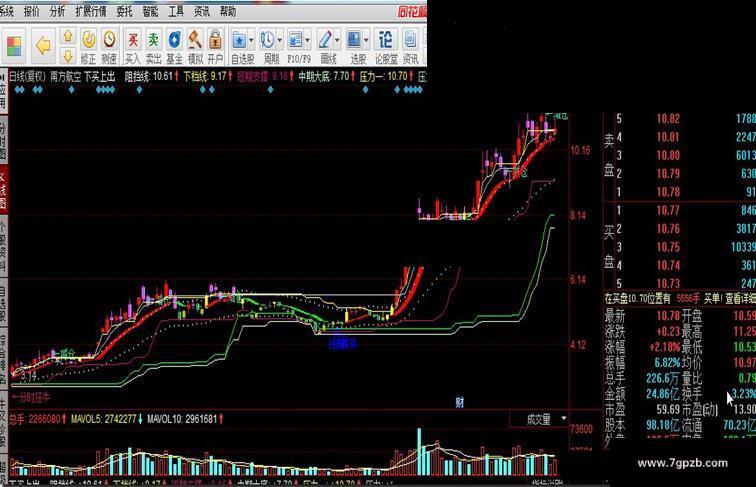Click buy level 1 price 10.77
Screen dimensions: 756x487
(x=668, y=210)
